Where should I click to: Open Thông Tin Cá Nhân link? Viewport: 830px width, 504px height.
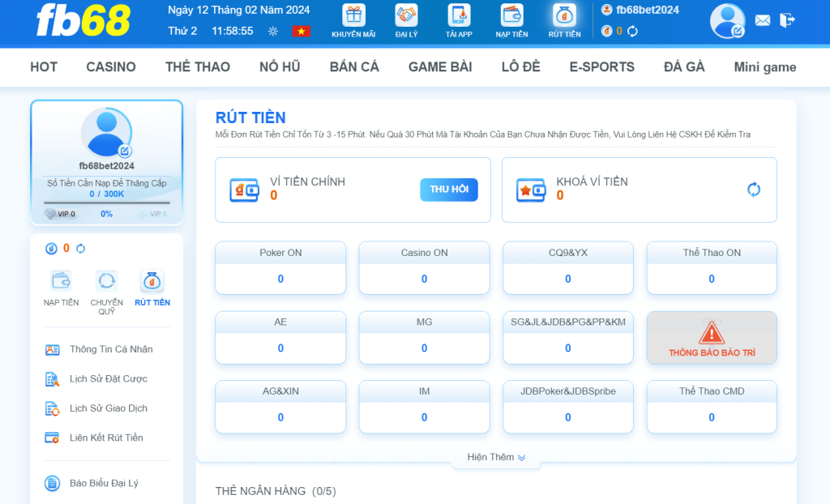[x=111, y=349]
